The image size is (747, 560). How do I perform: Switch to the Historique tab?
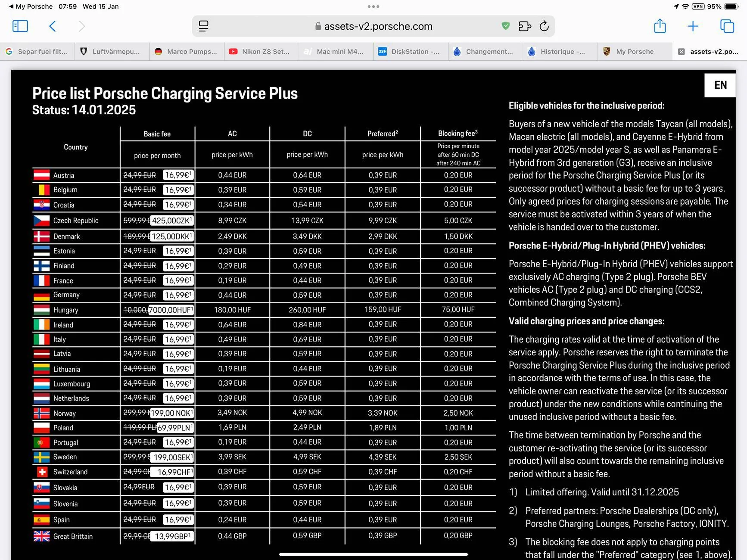pos(560,52)
